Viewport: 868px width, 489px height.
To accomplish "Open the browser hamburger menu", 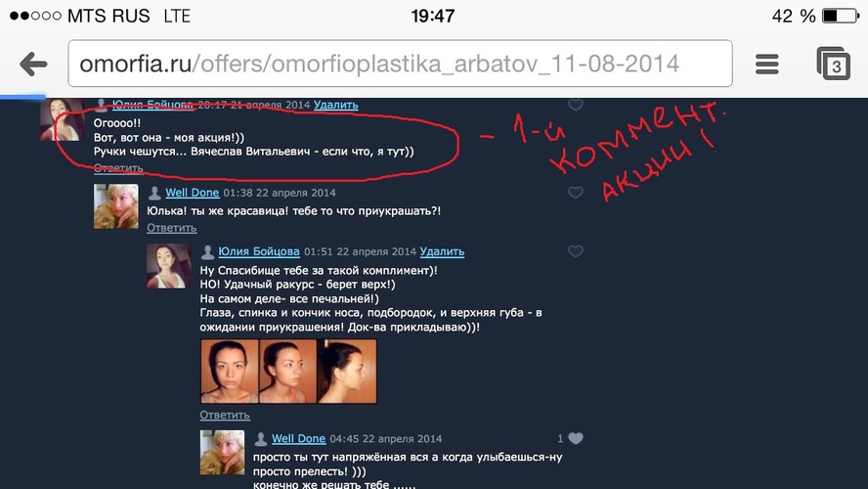I will tap(766, 65).
